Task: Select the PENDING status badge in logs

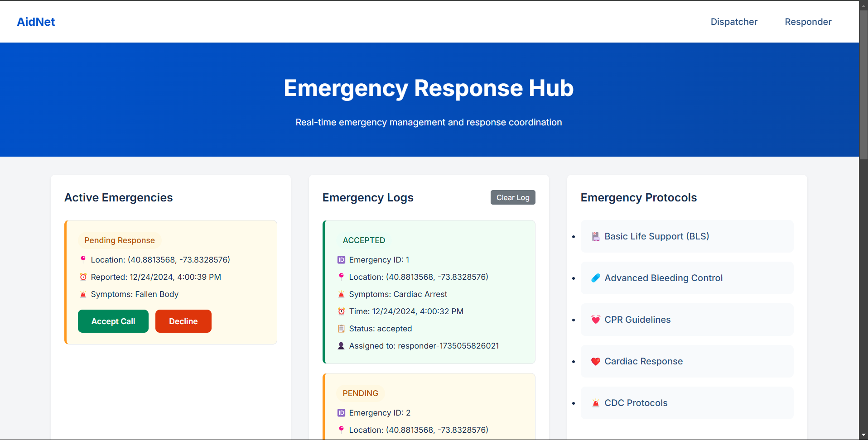Action: pyautogui.click(x=360, y=393)
